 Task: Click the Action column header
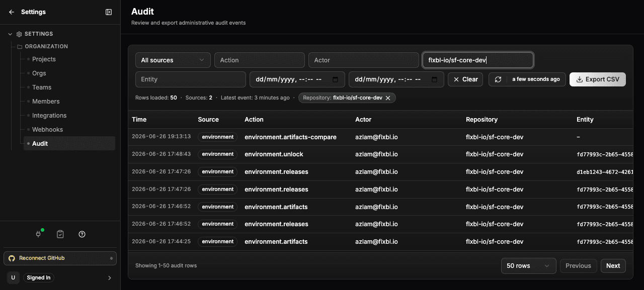(254, 120)
